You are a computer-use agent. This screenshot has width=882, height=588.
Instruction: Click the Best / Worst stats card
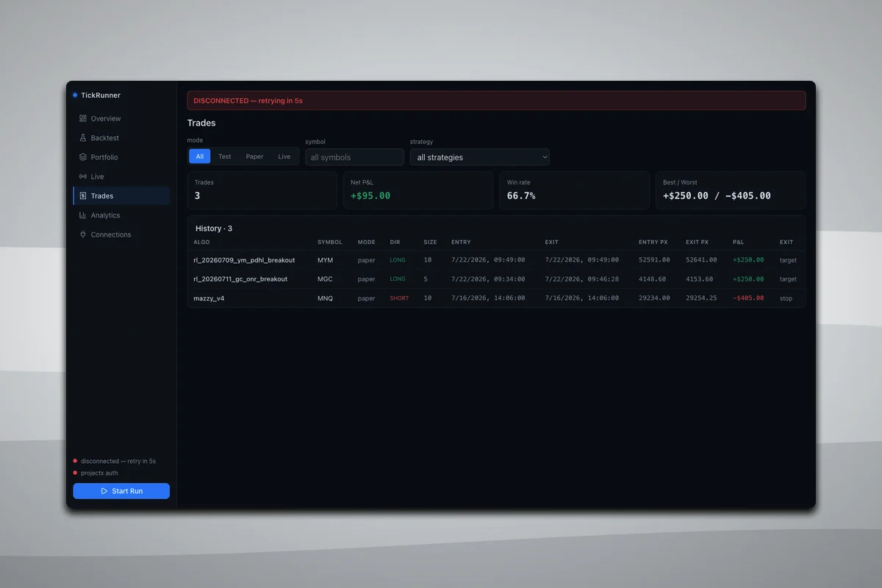point(731,190)
